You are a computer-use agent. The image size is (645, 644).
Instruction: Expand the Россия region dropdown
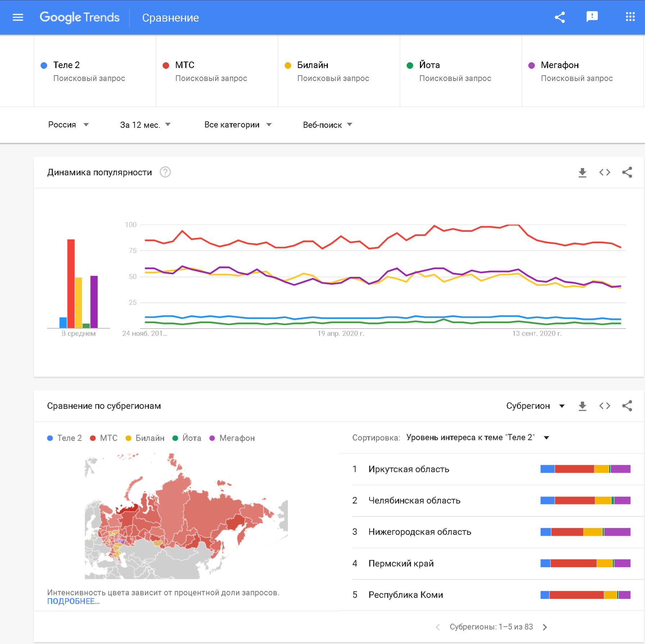[x=68, y=125]
